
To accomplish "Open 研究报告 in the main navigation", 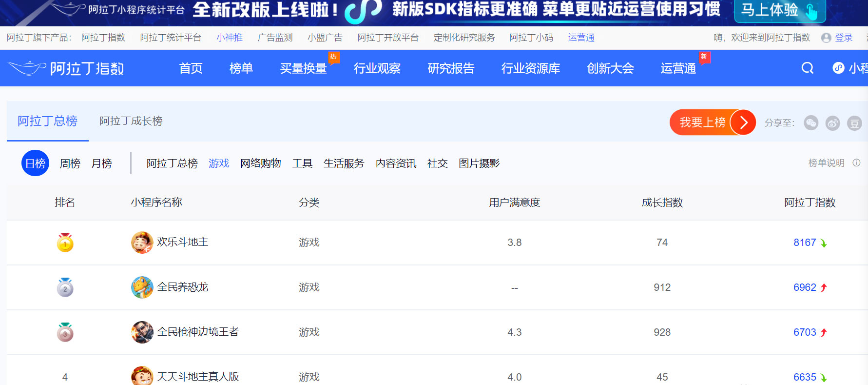I will click(451, 68).
